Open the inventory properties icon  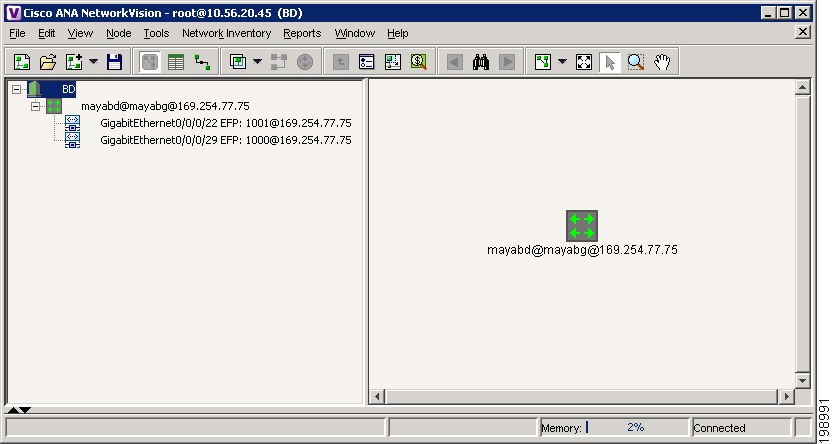pos(367,62)
